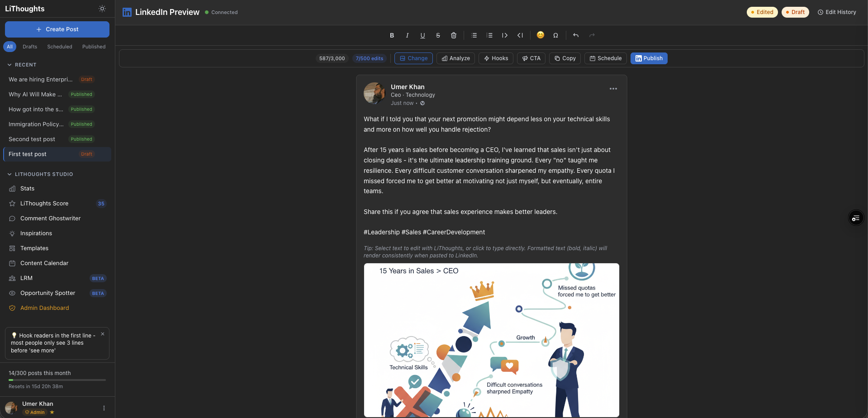Open the floating settings toggle on right edge
The height and width of the screenshot is (418, 868).
(x=856, y=218)
